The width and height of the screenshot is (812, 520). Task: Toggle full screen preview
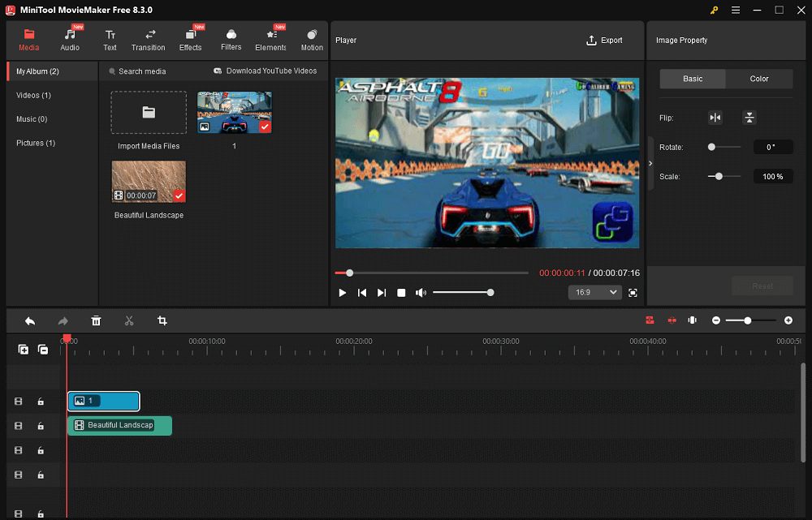pos(633,293)
